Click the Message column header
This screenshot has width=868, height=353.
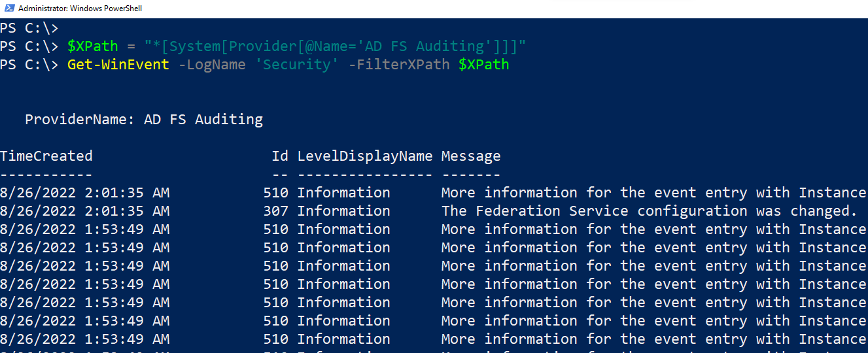click(x=471, y=156)
